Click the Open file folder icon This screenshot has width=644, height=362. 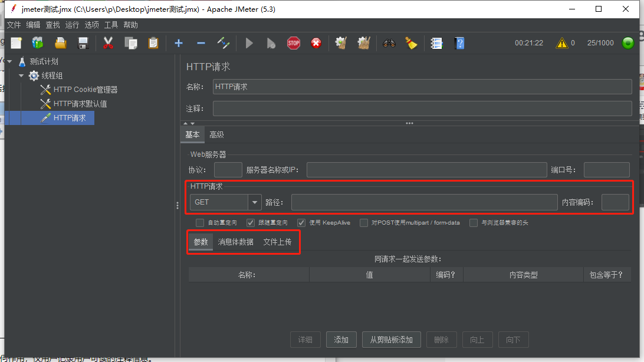coord(60,43)
